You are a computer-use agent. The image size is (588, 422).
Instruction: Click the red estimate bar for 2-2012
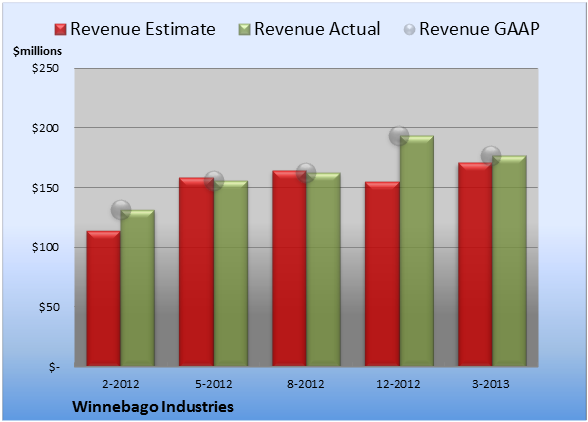point(104,299)
